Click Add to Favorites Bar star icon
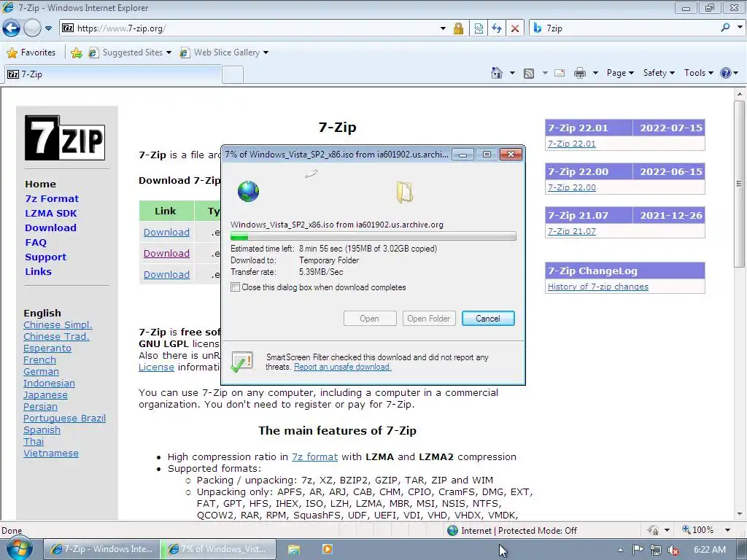The height and width of the screenshot is (560, 747). click(76, 52)
